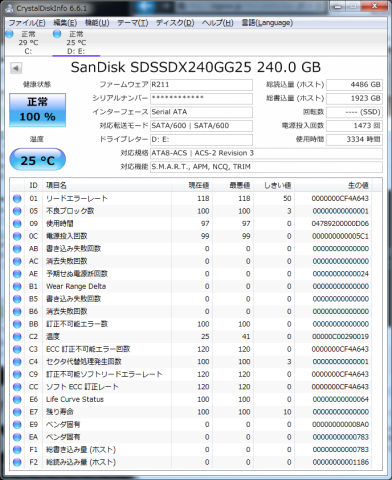The height and width of the screenshot is (480, 392).
Task: Click status icon of row C2 温度
Action: click(x=17, y=337)
